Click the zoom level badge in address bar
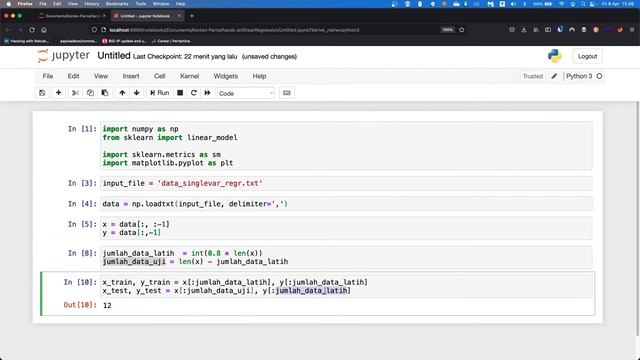640x360 pixels. [x=447, y=30]
